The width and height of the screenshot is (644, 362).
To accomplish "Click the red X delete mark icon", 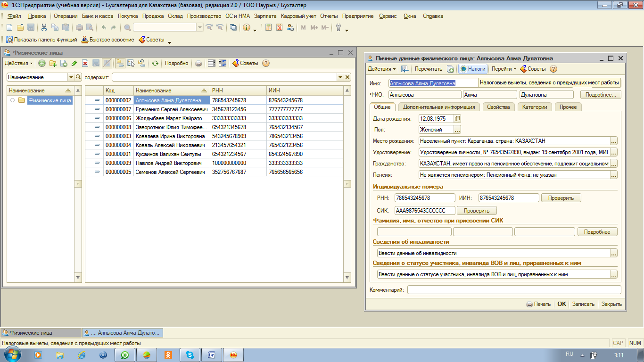I will coord(85,63).
